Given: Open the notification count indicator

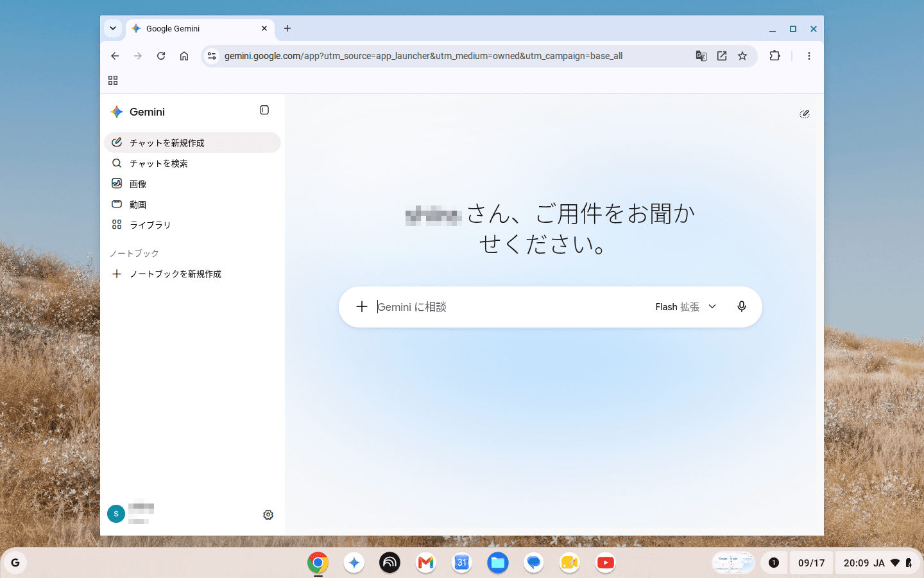Looking at the screenshot, I should click(x=774, y=563).
